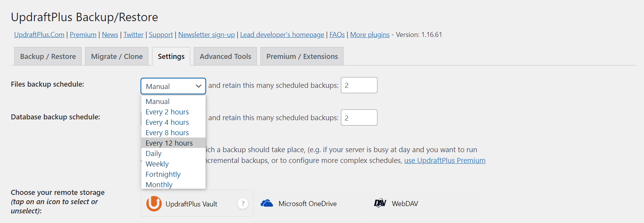Select Microsoft OneDrive storage label
644x223 pixels.
(x=308, y=203)
